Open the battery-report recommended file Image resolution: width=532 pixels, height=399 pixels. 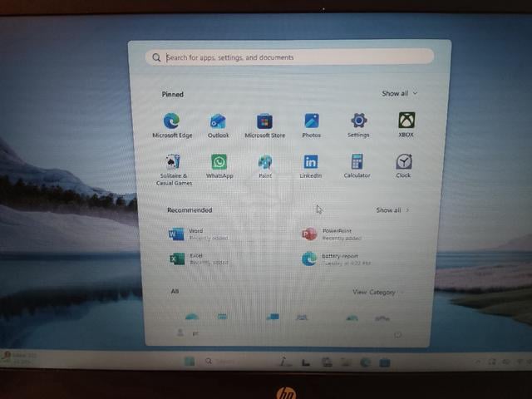(336, 259)
